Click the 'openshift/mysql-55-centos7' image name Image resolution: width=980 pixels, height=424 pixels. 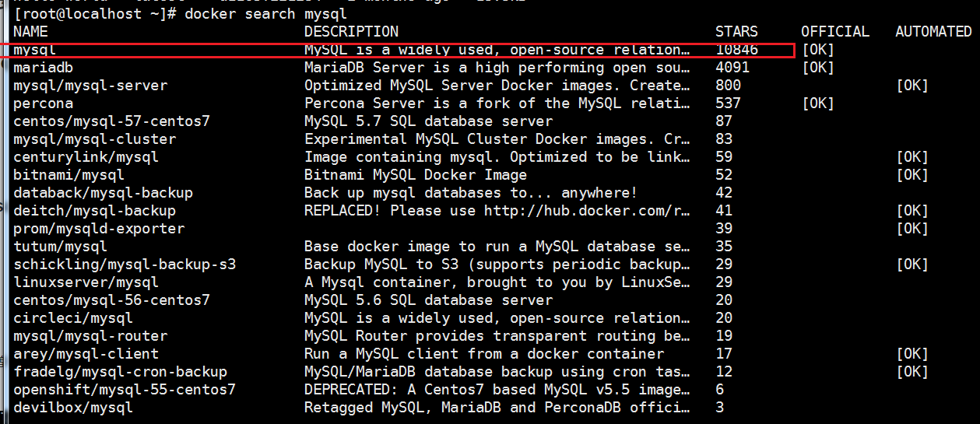tap(125, 390)
